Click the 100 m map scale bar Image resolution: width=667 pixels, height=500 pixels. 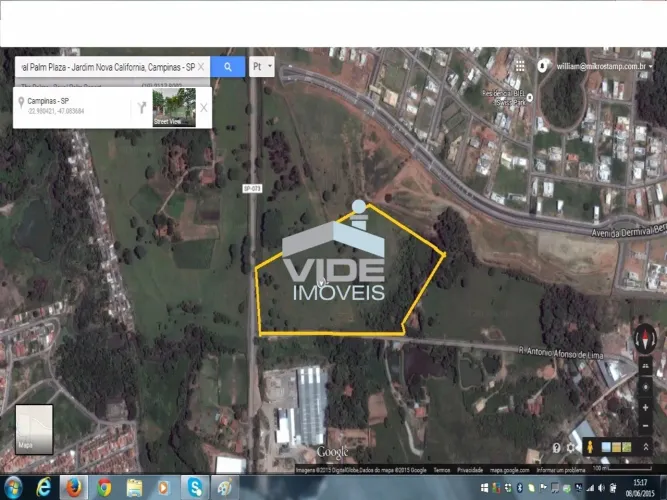pos(622,469)
